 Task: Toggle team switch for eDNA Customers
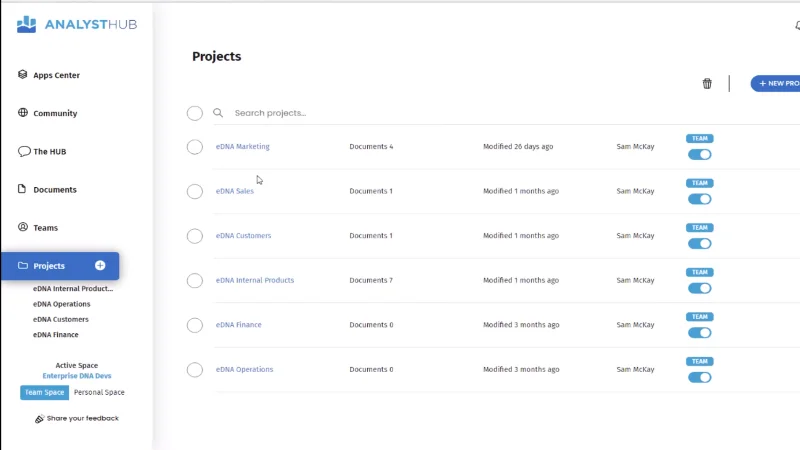click(x=699, y=243)
